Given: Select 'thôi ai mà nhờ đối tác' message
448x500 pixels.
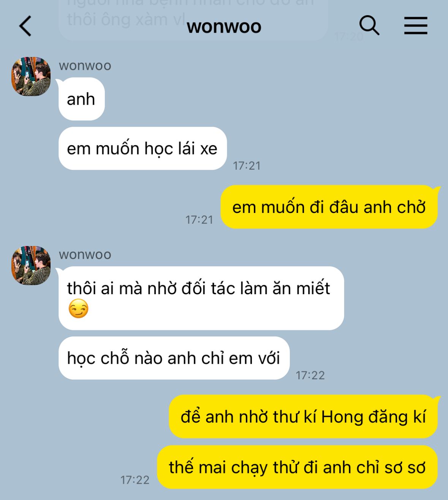Looking at the screenshot, I should tap(201, 298).
